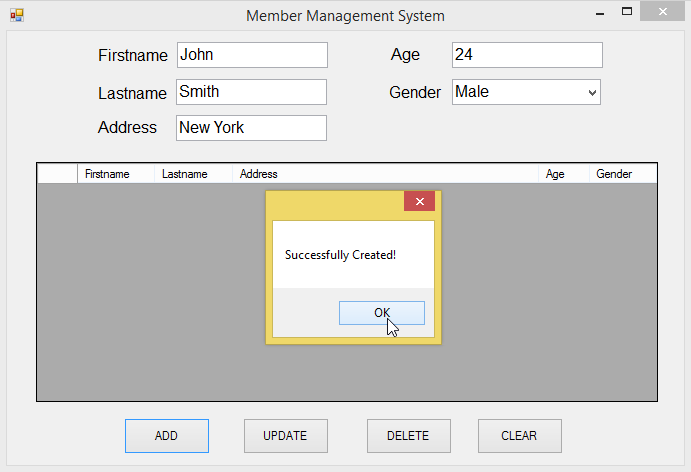
Task: Click the DELETE button
Action: click(408, 436)
